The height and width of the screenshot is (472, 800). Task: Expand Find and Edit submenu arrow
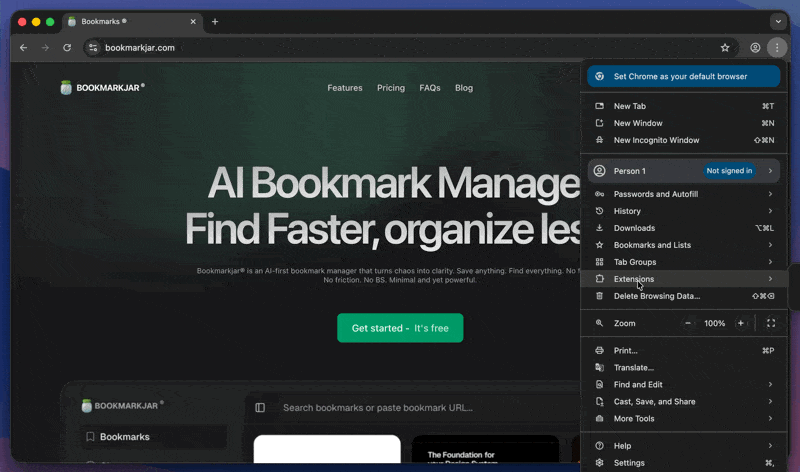(x=770, y=384)
